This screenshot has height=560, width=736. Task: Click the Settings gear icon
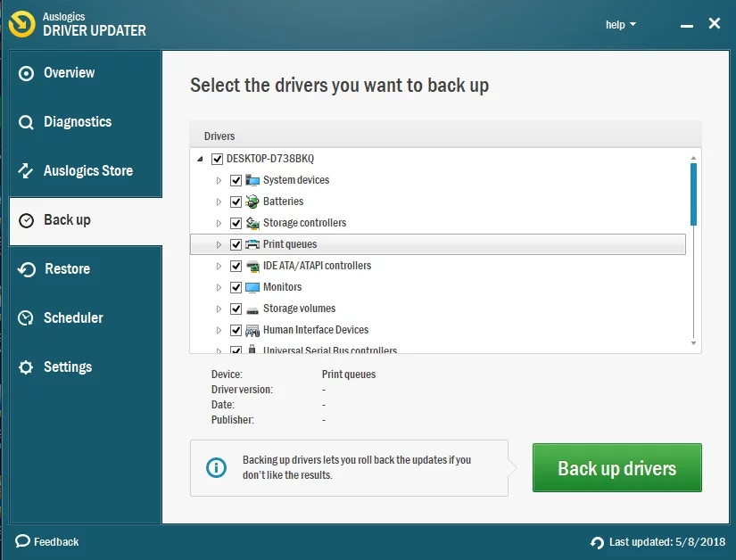coord(26,367)
